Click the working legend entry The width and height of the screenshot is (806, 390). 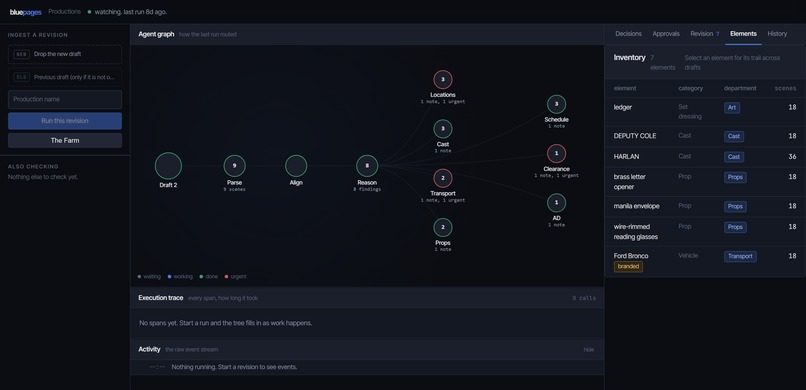[x=180, y=276]
